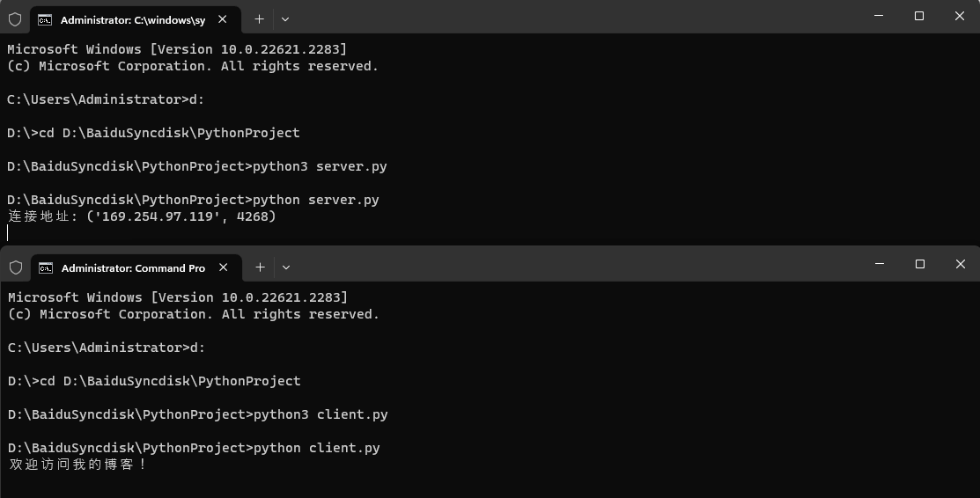Open the profile dropdown in the client.py terminal window
980x498 pixels.
286,267
